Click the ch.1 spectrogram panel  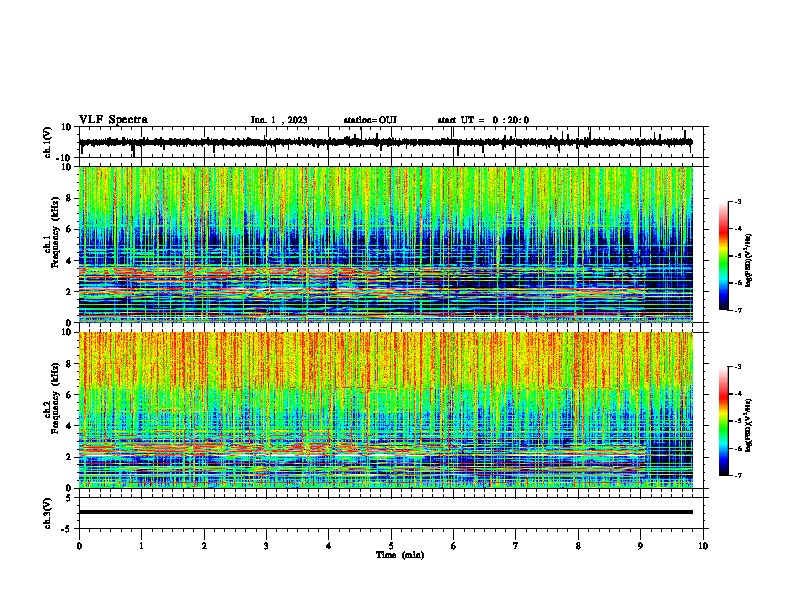click(386, 244)
